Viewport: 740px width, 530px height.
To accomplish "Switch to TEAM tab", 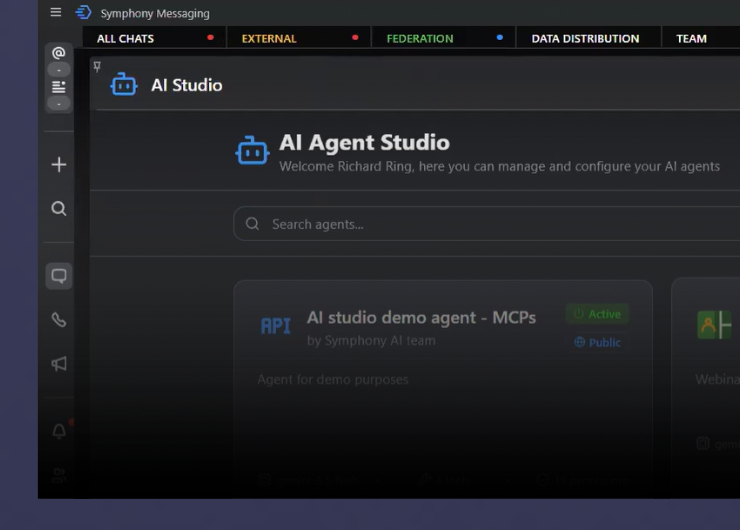I will pos(701,38).
